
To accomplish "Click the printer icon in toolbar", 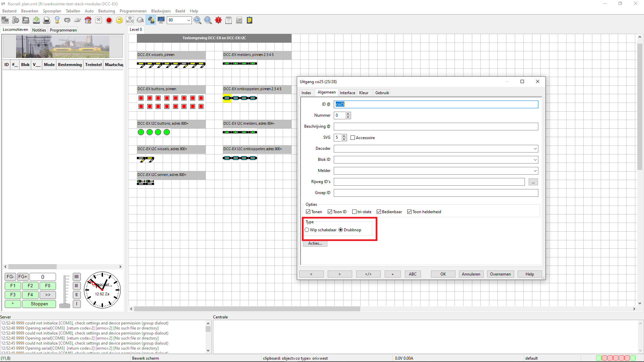I will (47, 20).
